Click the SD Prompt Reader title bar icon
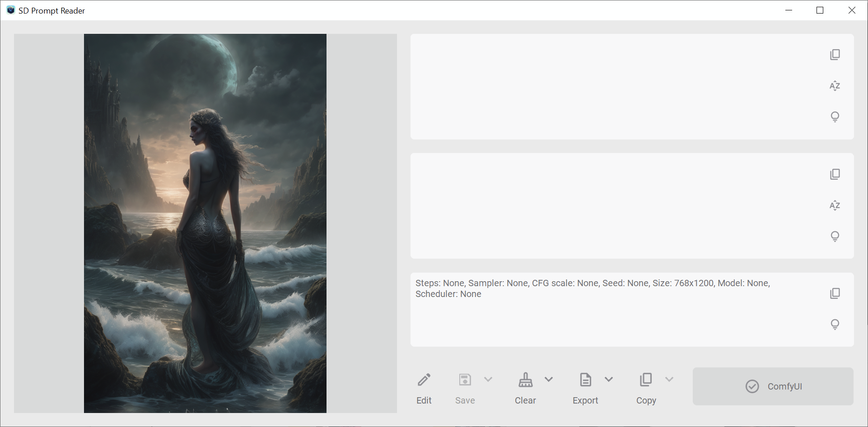 pyautogui.click(x=10, y=10)
